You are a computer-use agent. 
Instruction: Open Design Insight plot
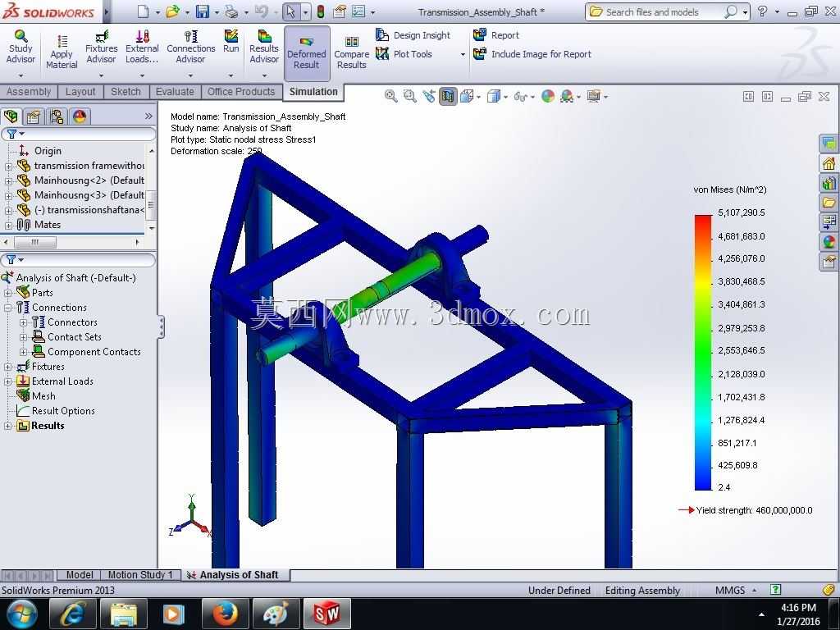413,35
